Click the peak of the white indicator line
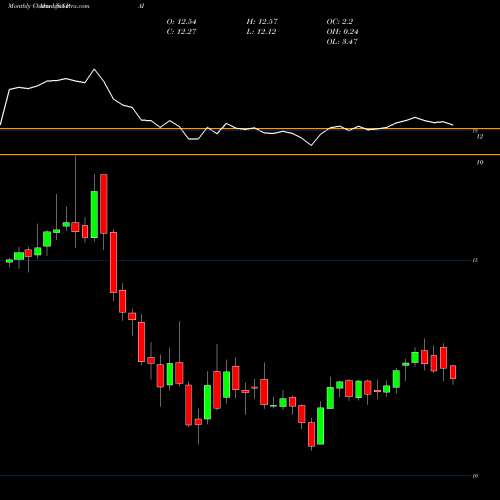Screen dimensions: 500x500 click(x=94, y=69)
